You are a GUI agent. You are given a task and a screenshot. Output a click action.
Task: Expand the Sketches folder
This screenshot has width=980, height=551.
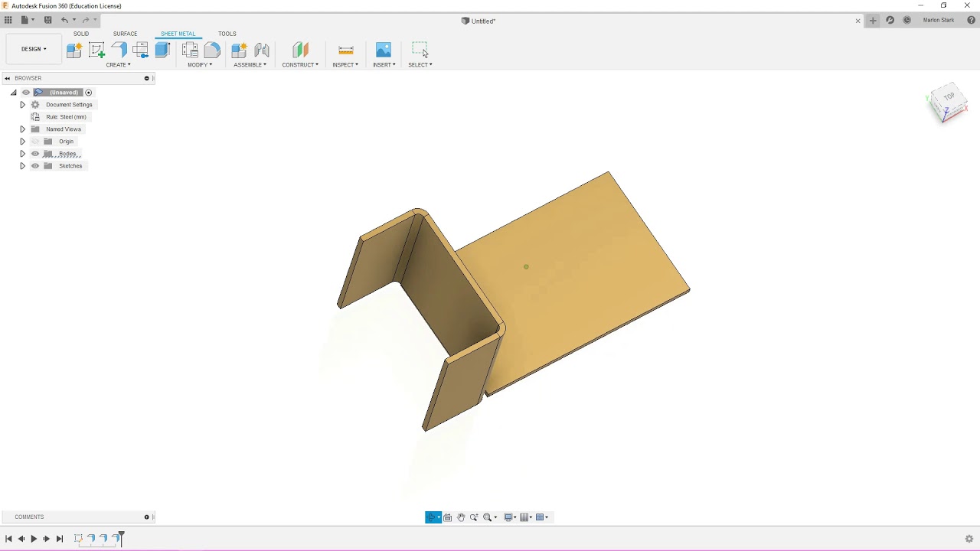coord(22,166)
